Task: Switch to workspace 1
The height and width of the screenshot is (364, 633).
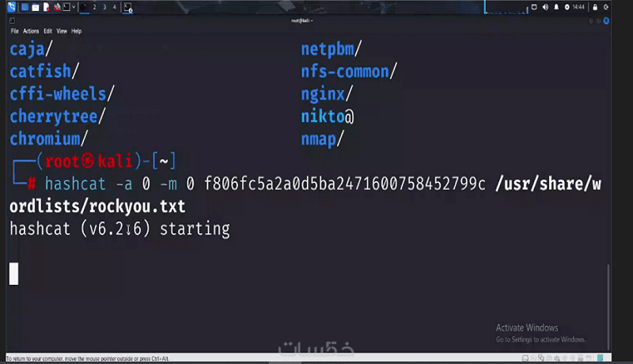Action: pos(85,7)
